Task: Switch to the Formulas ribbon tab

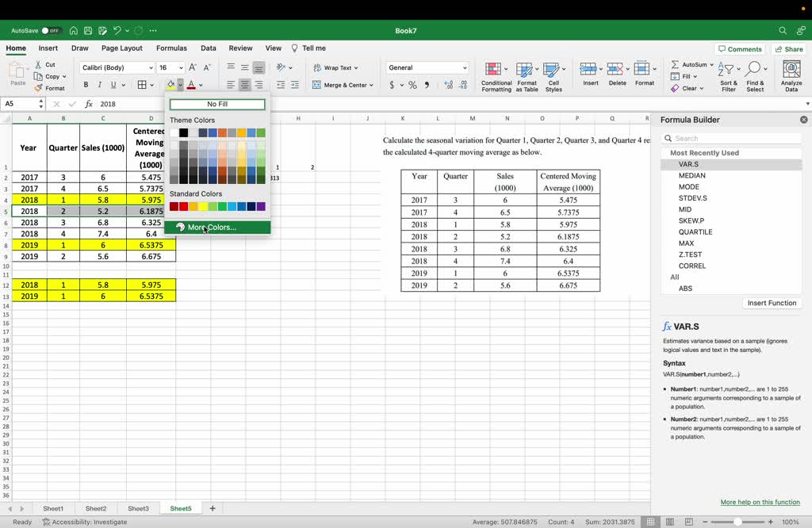Action: 171,48
